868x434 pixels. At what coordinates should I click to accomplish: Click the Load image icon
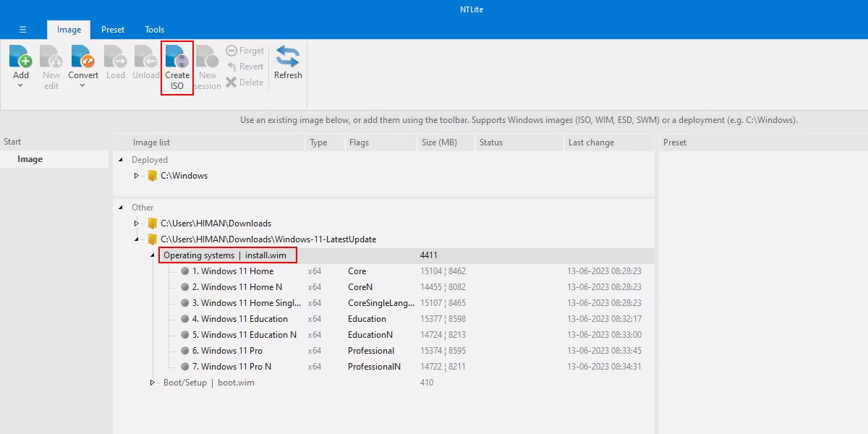point(116,57)
